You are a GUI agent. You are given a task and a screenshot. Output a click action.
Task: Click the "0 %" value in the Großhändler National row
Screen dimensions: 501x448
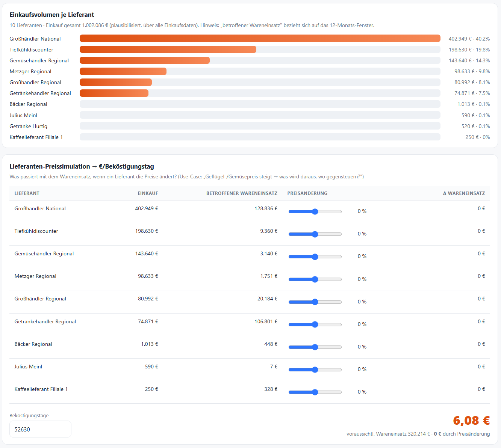pos(362,211)
